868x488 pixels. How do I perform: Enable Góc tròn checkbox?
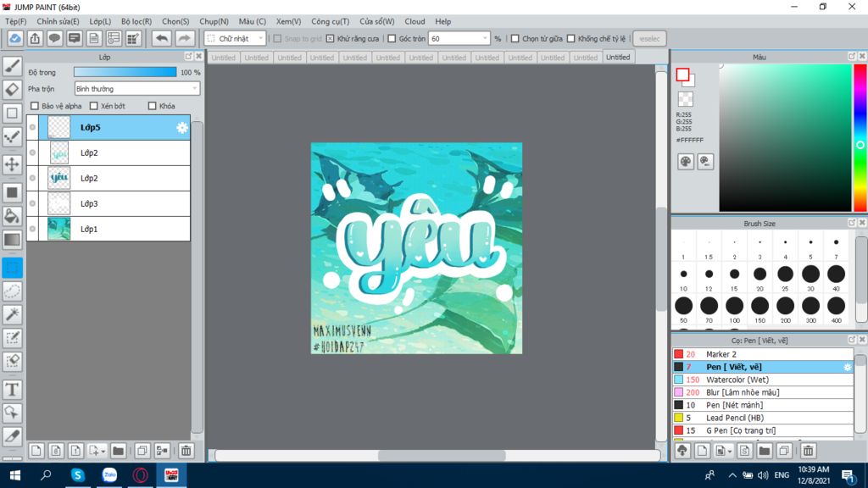click(x=392, y=39)
